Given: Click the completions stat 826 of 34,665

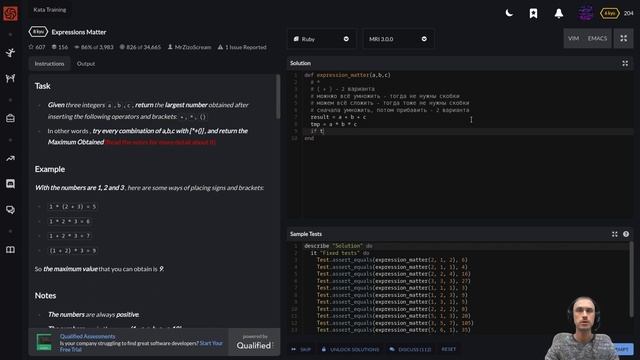Looking at the screenshot, I should [x=140, y=47].
